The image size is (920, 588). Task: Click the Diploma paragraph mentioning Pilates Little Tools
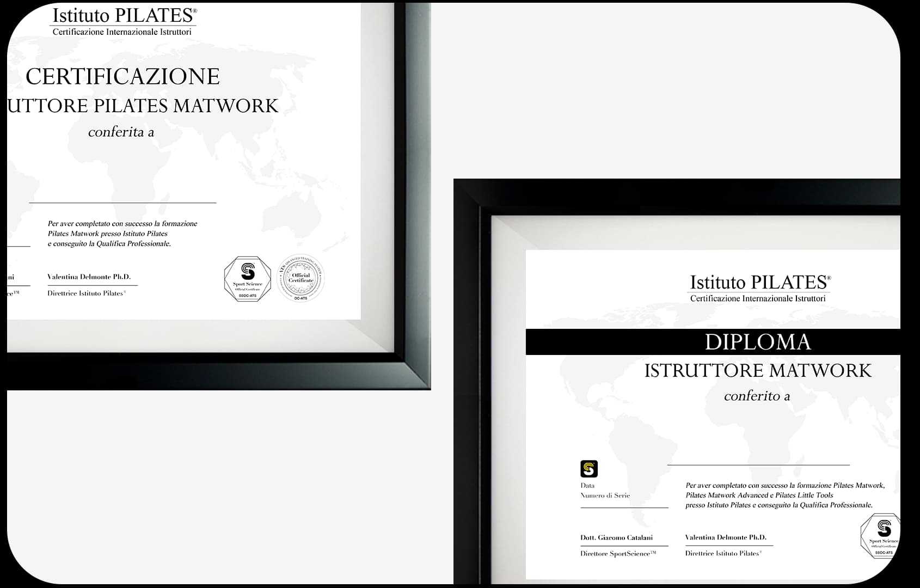[784, 495]
